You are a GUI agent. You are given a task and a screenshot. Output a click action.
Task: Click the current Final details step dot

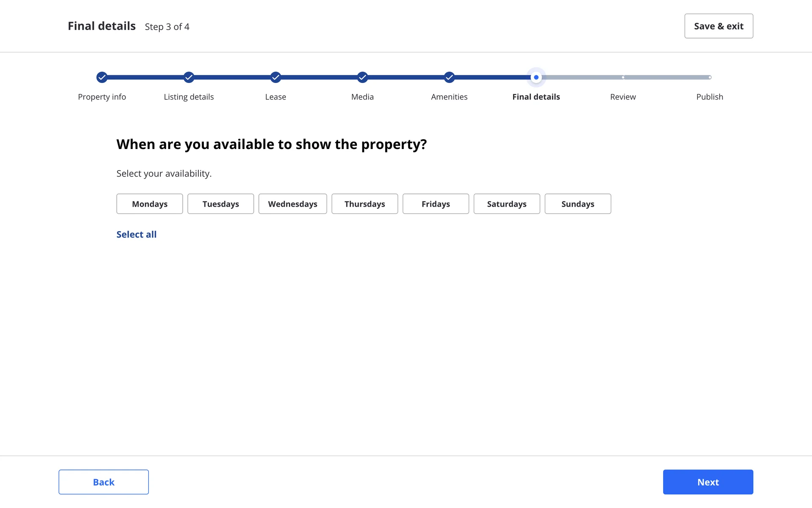[x=536, y=77]
